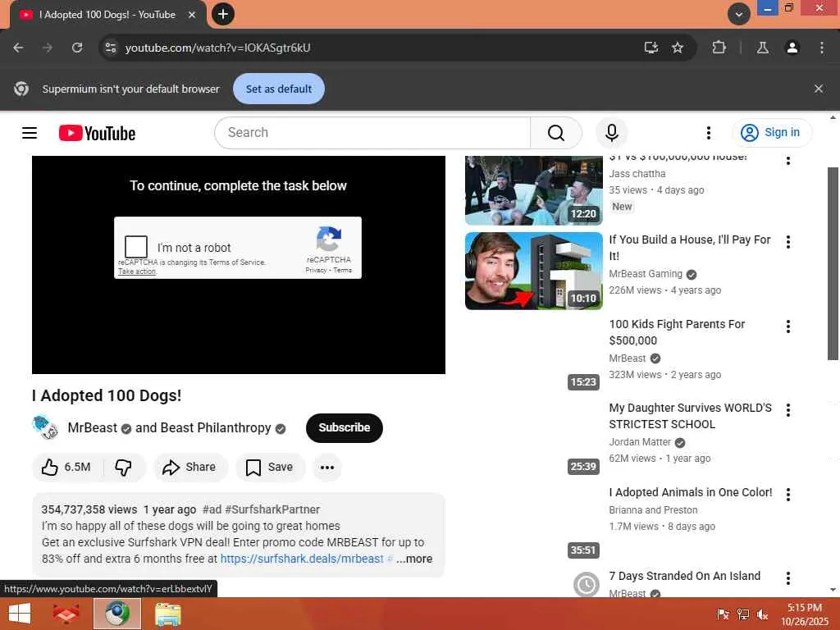Like the video with 6.5M thumbs up

(67, 467)
